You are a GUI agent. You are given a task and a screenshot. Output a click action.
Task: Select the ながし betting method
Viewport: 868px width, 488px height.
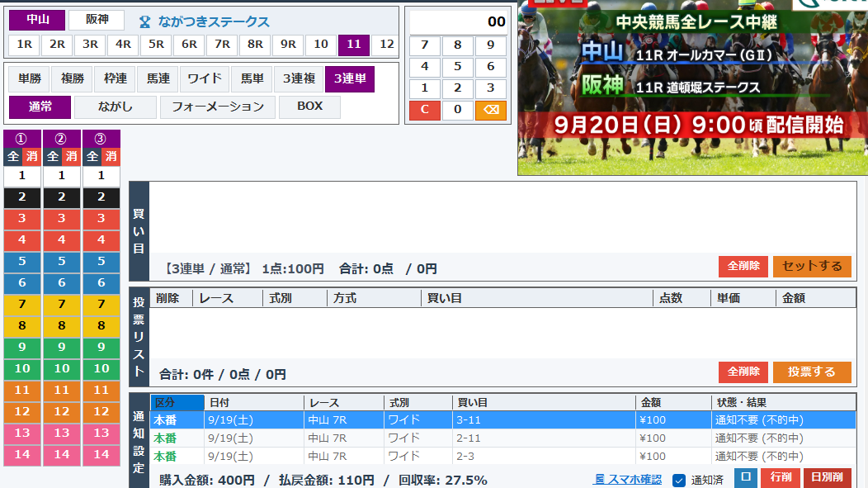[116, 107]
